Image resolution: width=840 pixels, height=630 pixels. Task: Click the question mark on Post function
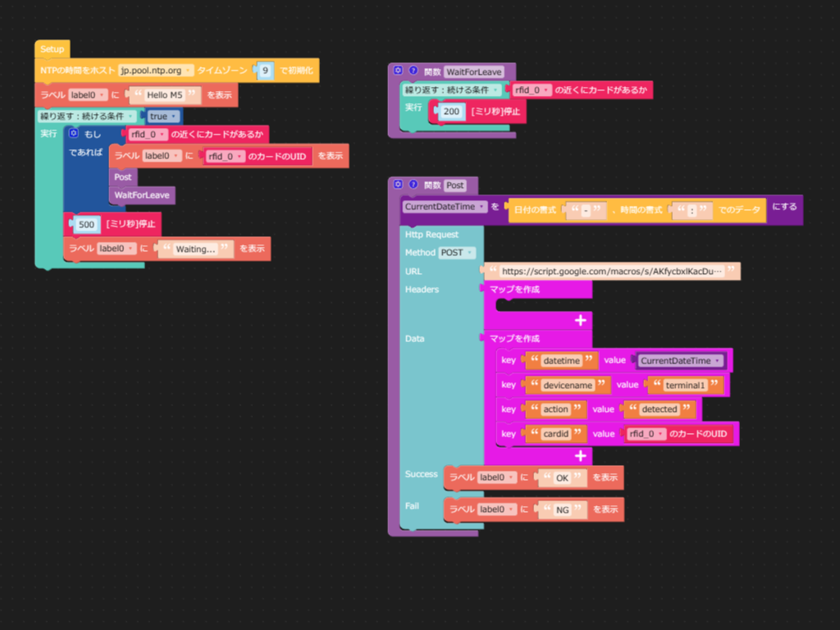pos(413,185)
